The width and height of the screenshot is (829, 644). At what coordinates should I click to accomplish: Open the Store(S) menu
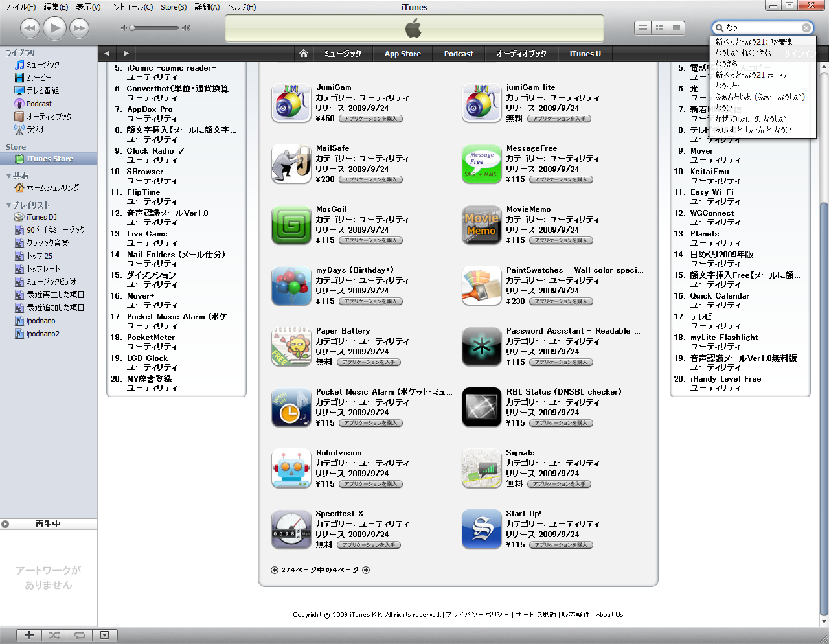pos(174,7)
